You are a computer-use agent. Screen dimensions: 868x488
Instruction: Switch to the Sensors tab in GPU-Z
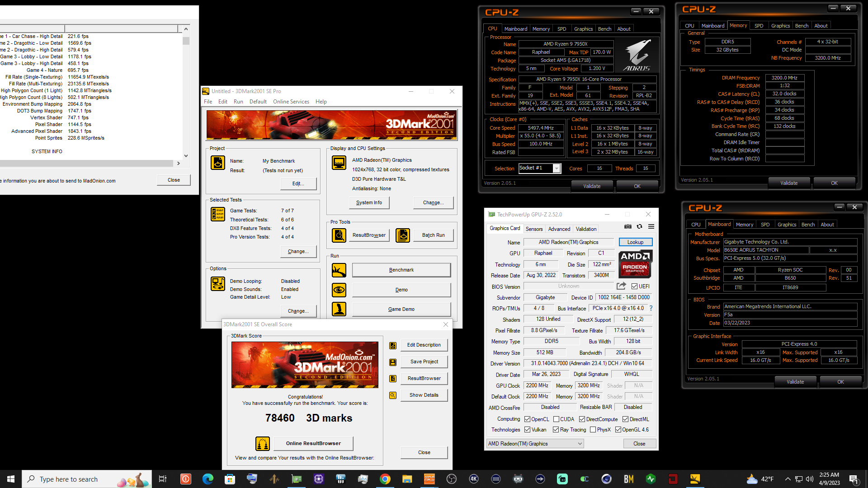(x=534, y=229)
